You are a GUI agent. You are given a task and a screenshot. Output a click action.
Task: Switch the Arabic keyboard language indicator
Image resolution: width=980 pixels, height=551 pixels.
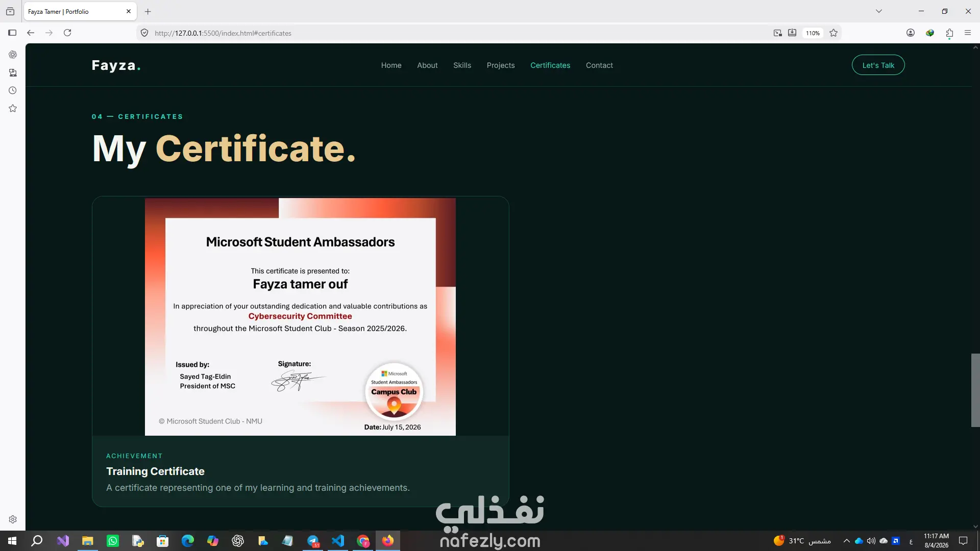point(911,541)
